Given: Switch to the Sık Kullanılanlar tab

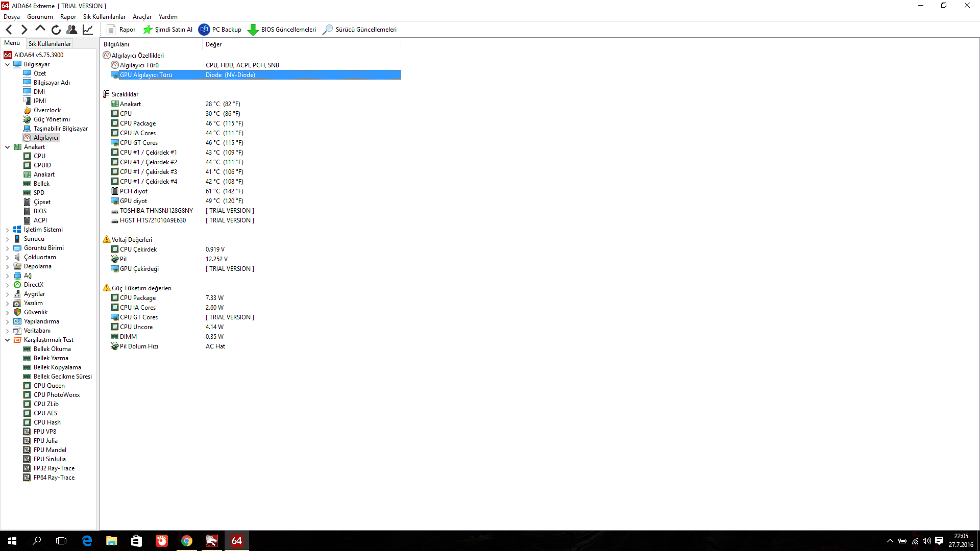Looking at the screenshot, I should pyautogui.click(x=50, y=44).
